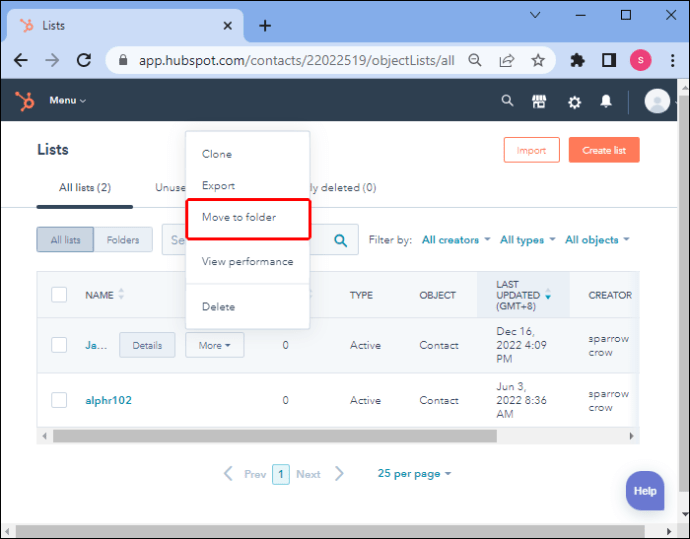Open the HubSpot search magnifier in navbar
This screenshot has width=690, height=539.
coord(507,101)
